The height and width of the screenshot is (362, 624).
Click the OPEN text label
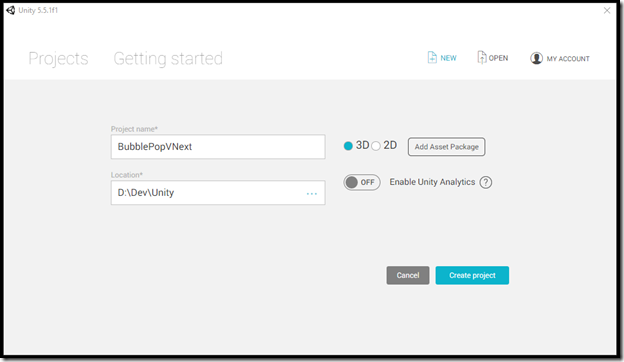point(498,58)
